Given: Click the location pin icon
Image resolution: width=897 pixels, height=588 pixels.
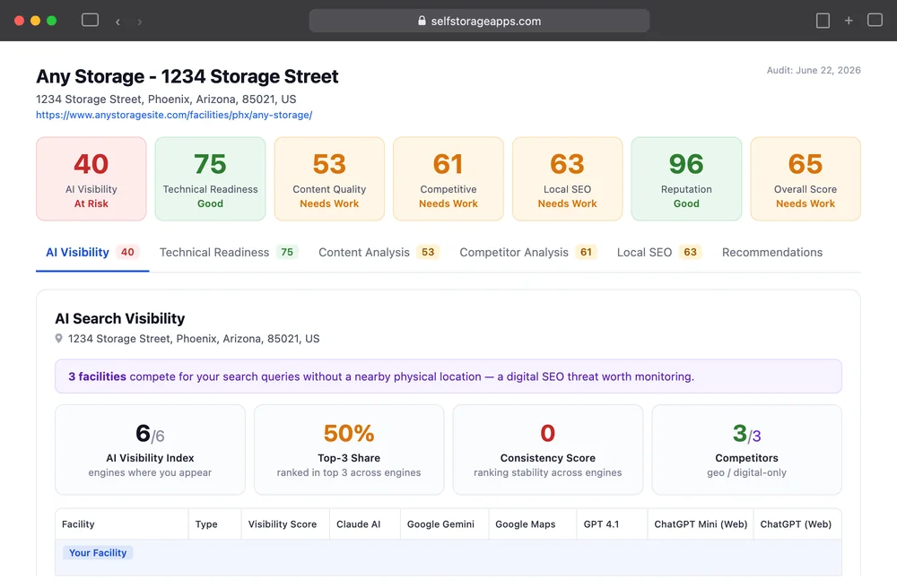Looking at the screenshot, I should point(58,338).
